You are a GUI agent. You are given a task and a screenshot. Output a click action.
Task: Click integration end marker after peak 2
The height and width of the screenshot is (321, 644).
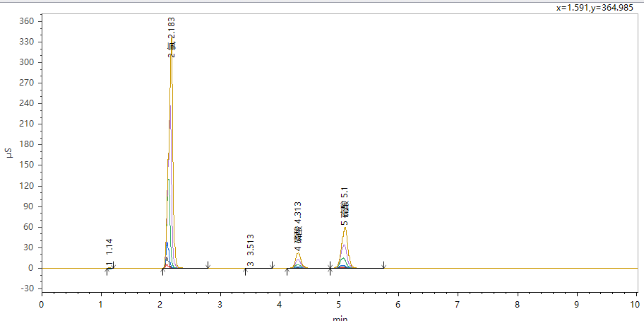(x=208, y=265)
